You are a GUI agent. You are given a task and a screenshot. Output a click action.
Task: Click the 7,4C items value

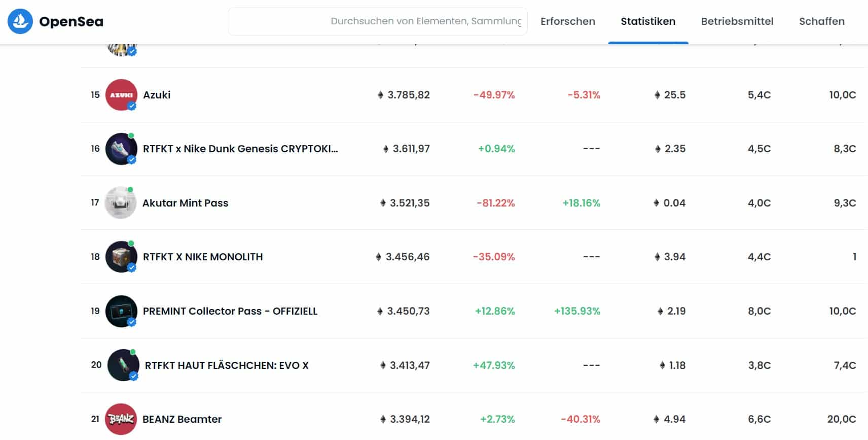[x=845, y=365]
